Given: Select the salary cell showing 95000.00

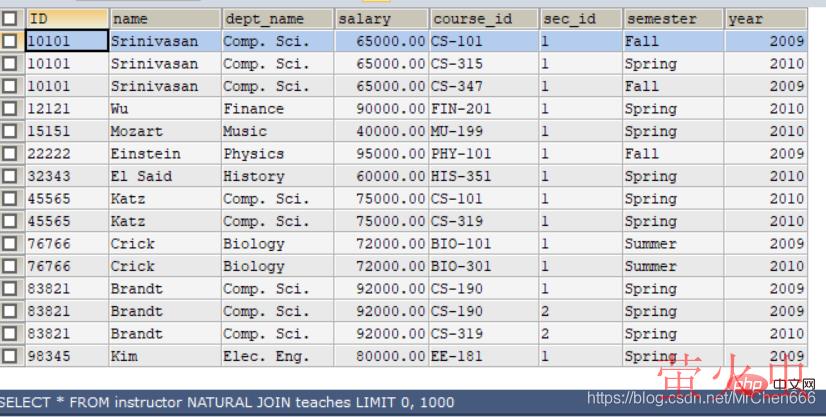Looking at the screenshot, I should pyautogui.click(x=381, y=154).
